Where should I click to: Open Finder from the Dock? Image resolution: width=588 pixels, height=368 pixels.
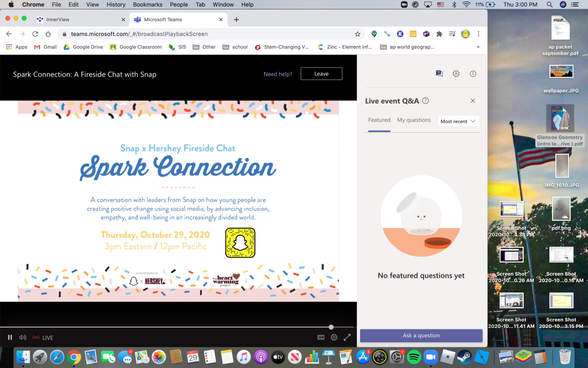tap(23, 357)
